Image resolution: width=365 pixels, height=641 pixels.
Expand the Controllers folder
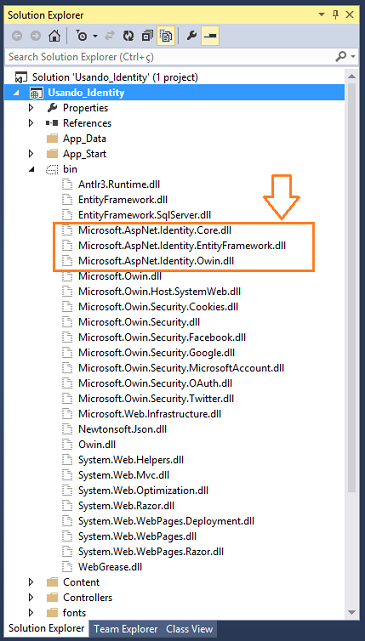31,597
